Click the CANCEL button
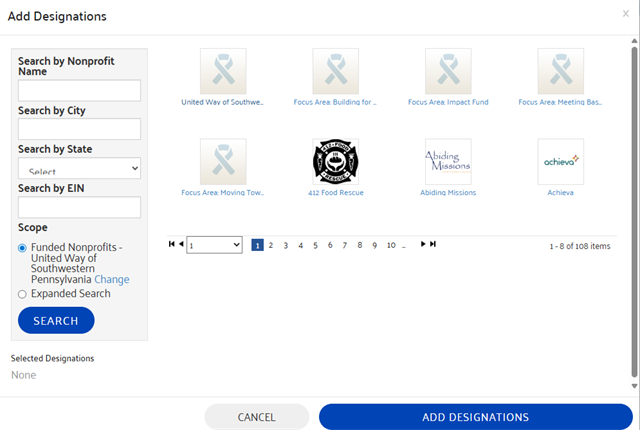 [257, 417]
